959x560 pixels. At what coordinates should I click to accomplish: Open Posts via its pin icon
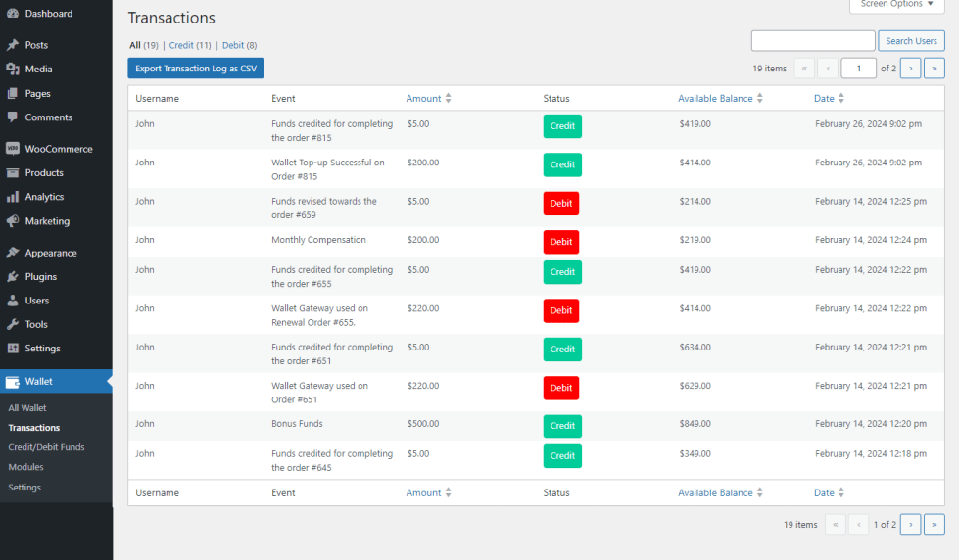(x=13, y=45)
